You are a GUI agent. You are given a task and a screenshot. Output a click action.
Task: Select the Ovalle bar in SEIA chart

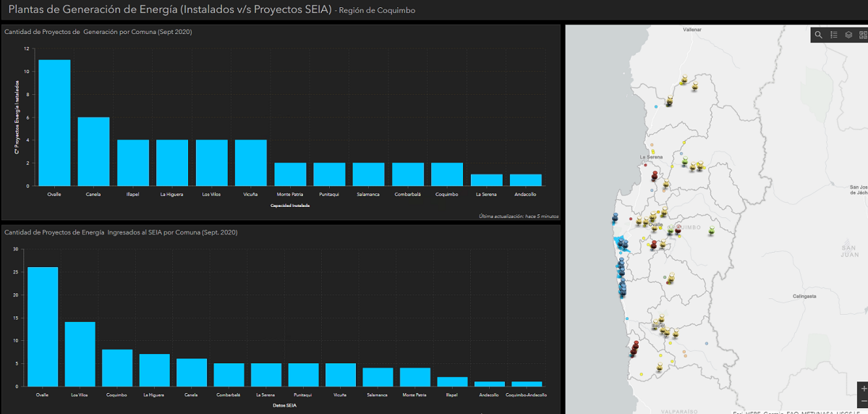click(x=43, y=326)
